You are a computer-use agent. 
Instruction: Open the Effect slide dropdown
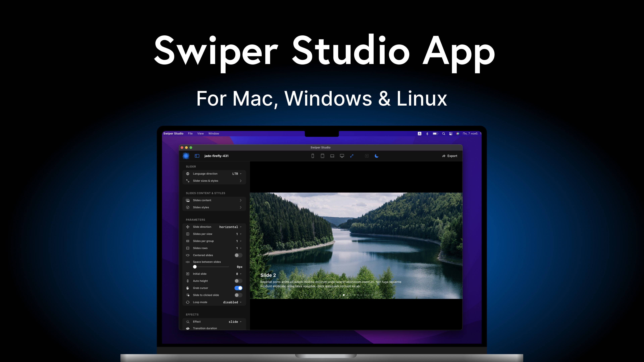click(x=235, y=322)
